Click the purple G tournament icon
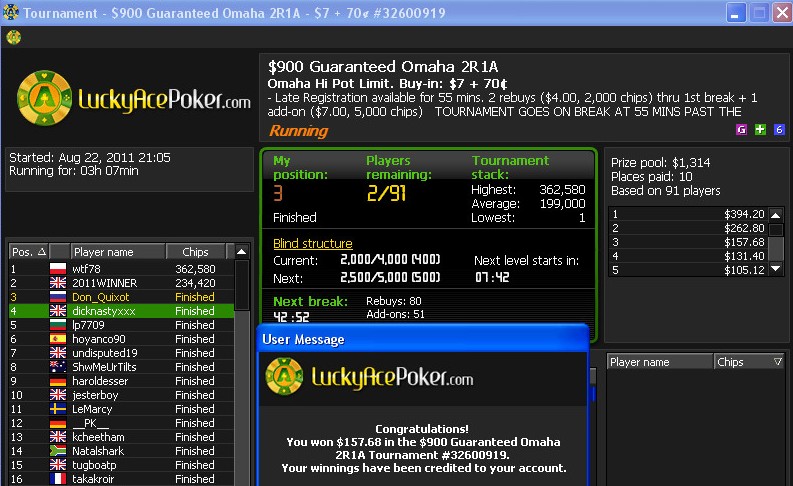Screen dimensions: 793x486 (x=741, y=129)
